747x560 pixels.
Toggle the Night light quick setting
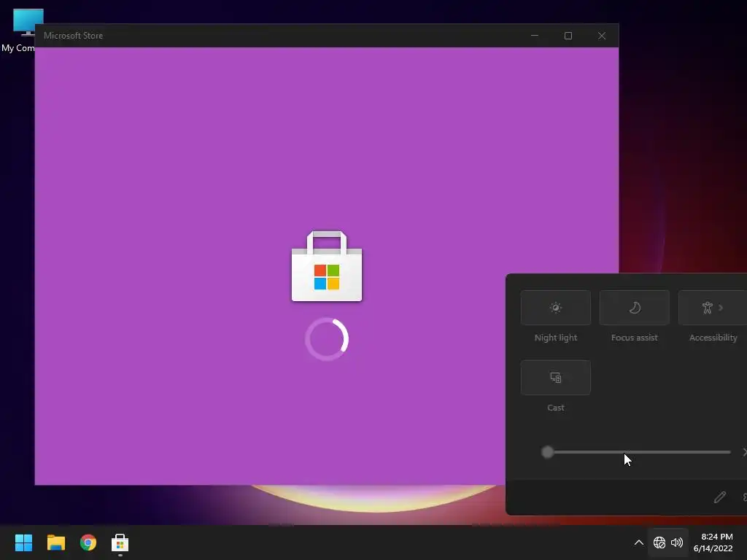click(x=555, y=308)
